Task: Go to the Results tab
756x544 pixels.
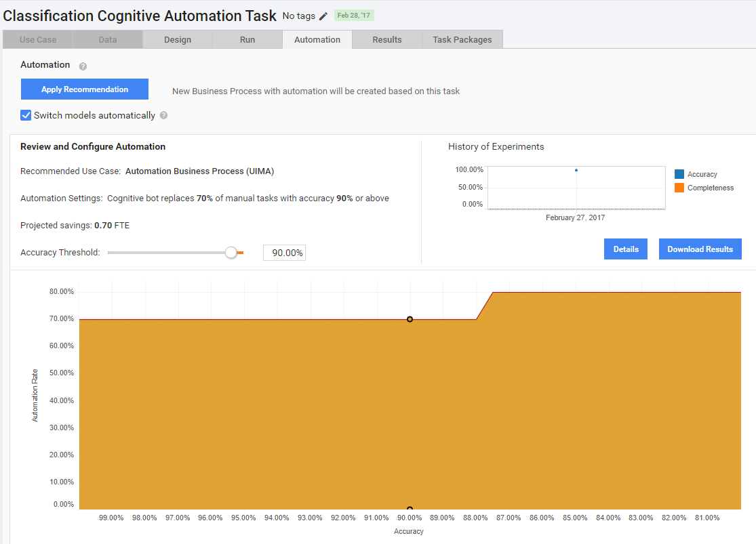Action: pyautogui.click(x=387, y=39)
